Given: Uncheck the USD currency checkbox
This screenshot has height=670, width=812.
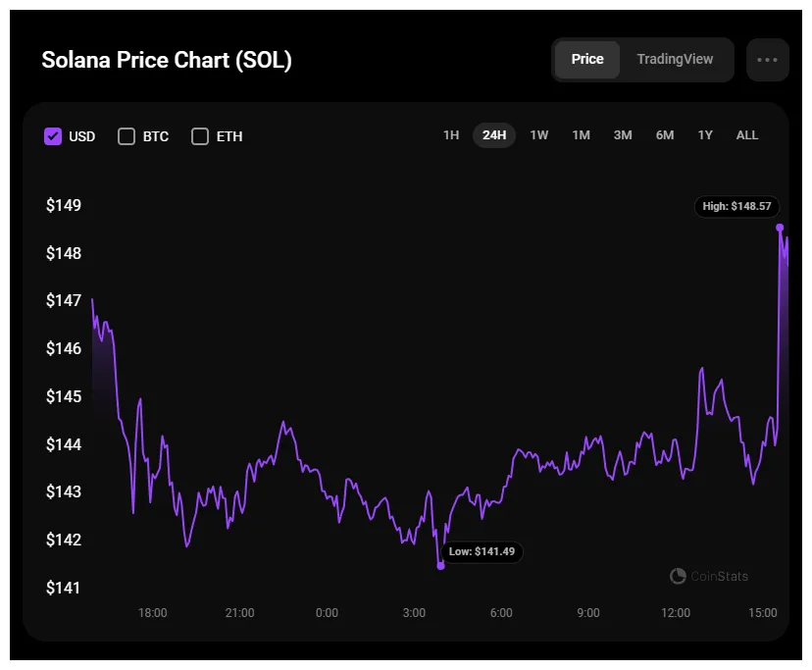Looking at the screenshot, I should [x=53, y=136].
